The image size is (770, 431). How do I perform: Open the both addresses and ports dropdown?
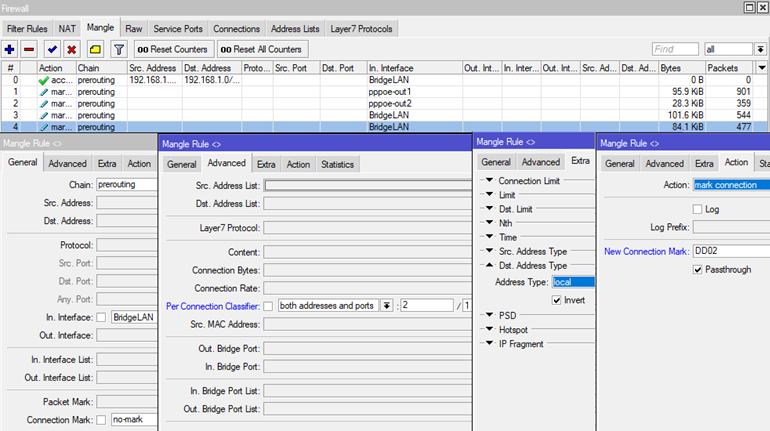[x=386, y=305]
